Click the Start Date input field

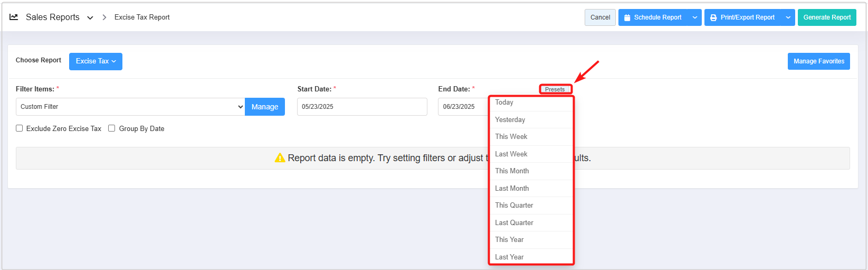362,107
